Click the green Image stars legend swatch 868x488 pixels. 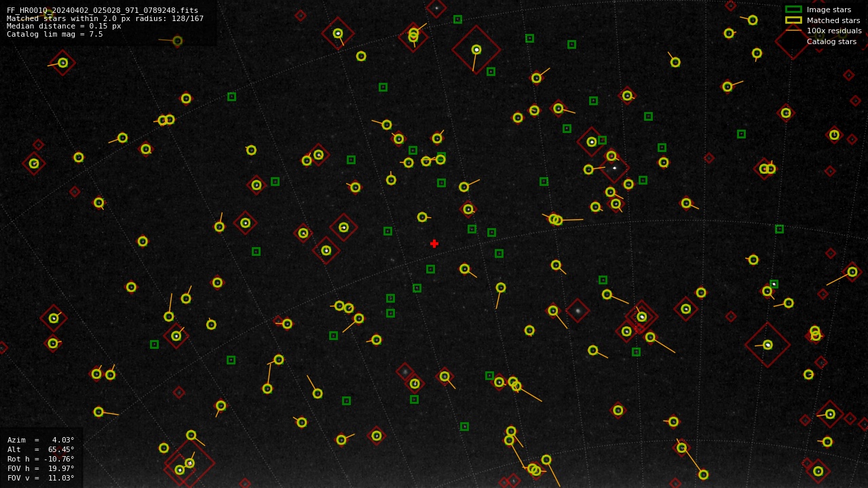click(x=793, y=10)
